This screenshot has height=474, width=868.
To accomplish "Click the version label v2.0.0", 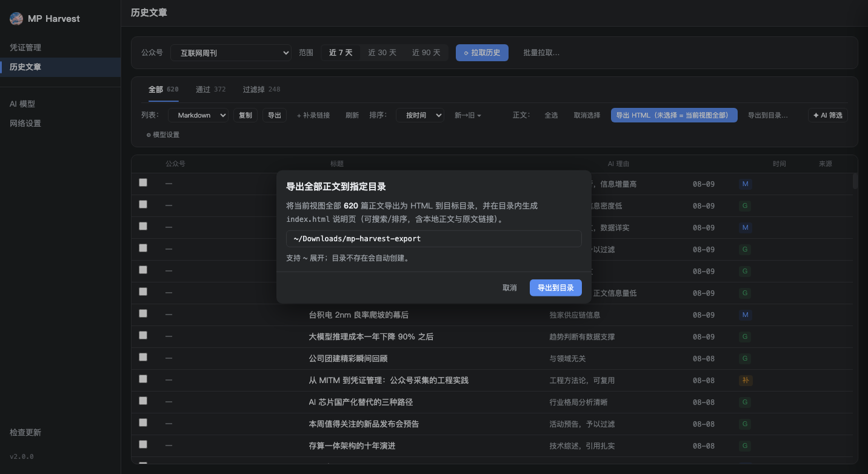I will [22, 456].
